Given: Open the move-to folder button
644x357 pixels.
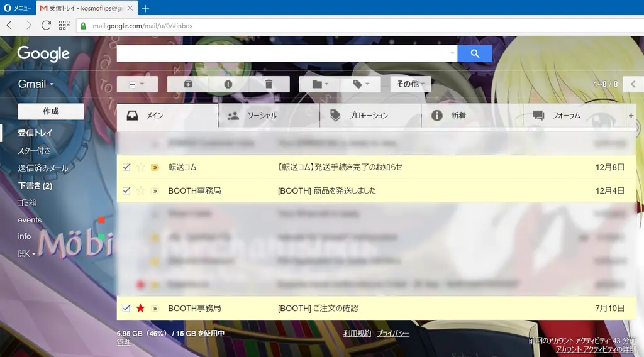Looking at the screenshot, I should [x=320, y=84].
